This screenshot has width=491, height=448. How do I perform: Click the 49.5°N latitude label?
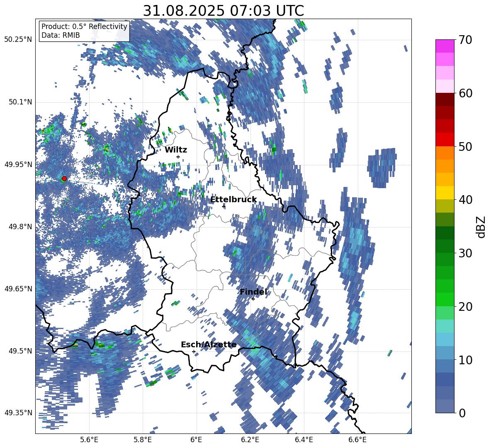click(21, 351)
